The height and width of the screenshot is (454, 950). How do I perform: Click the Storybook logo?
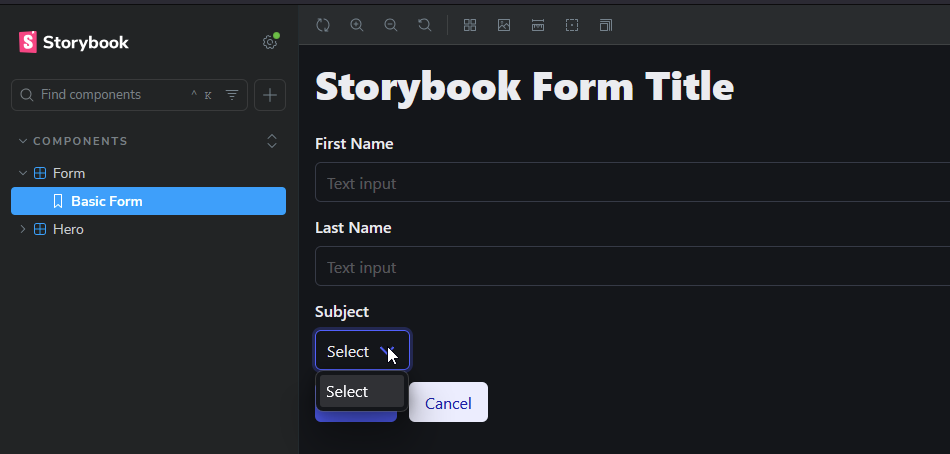(74, 42)
